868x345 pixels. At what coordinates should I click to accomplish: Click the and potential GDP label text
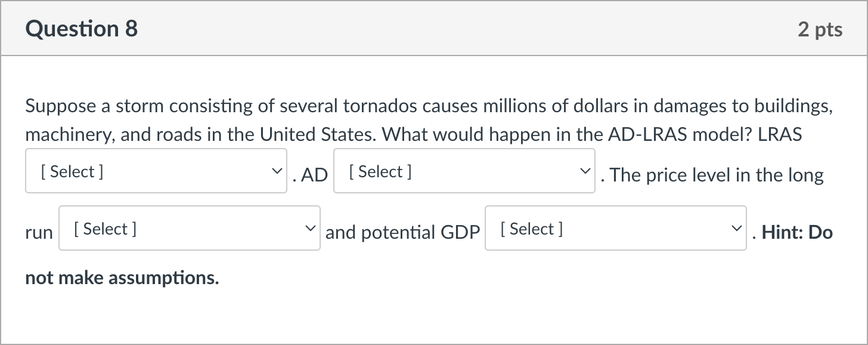pyautogui.click(x=402, y=232)
